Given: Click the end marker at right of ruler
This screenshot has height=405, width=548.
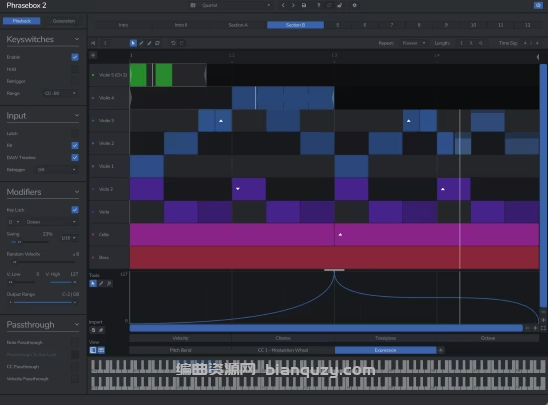Looking at the screenshot, I should (x=538, y=57).
